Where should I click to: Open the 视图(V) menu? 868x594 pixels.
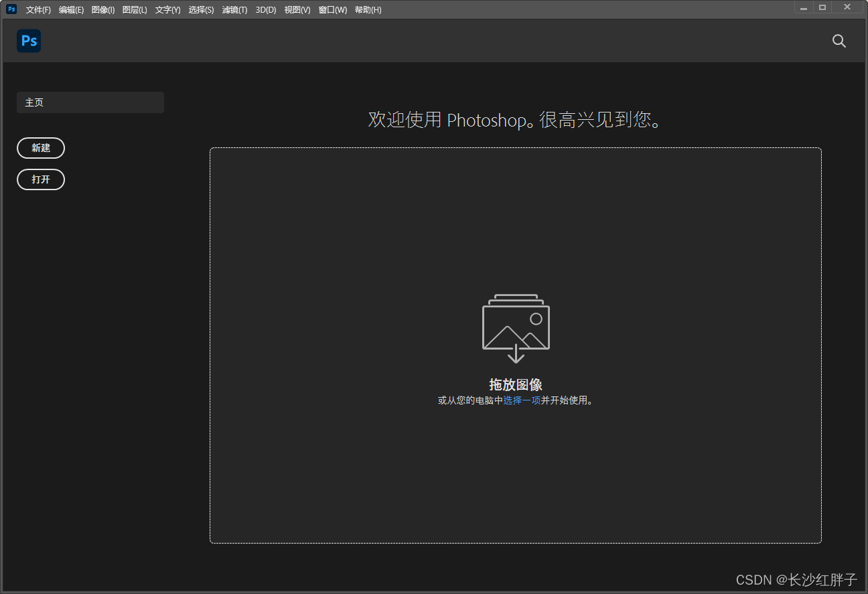point(297,10)
